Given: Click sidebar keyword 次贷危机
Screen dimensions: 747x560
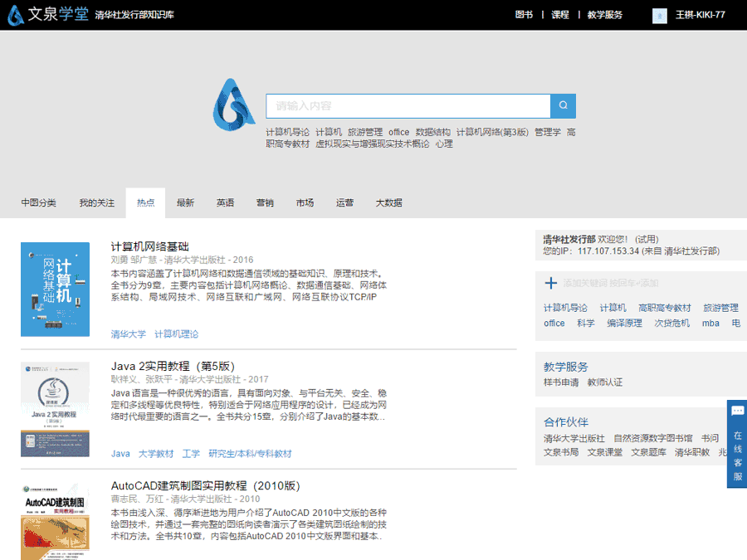Looking at the screenshot, I should [672, 324].
